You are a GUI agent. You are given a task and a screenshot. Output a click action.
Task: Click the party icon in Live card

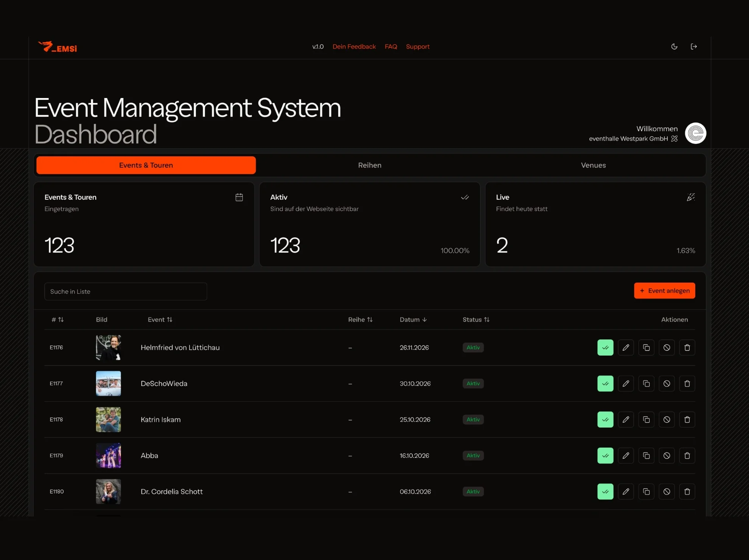690,197
